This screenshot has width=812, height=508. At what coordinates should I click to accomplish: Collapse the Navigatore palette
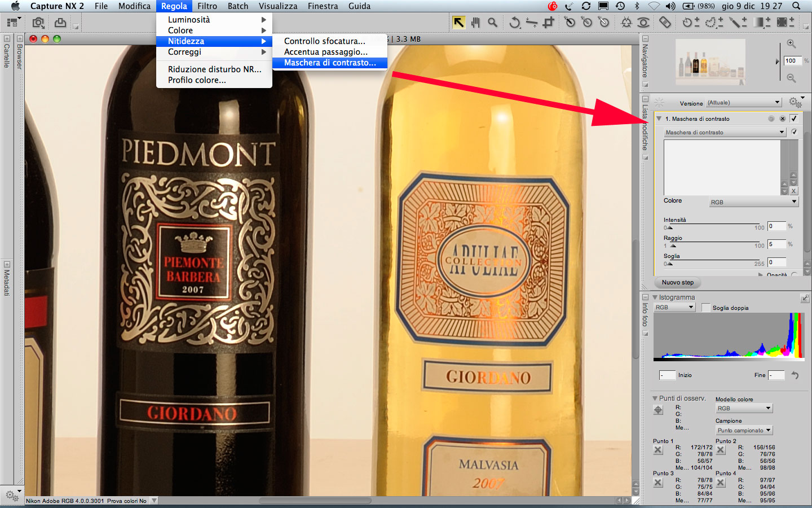645,39
